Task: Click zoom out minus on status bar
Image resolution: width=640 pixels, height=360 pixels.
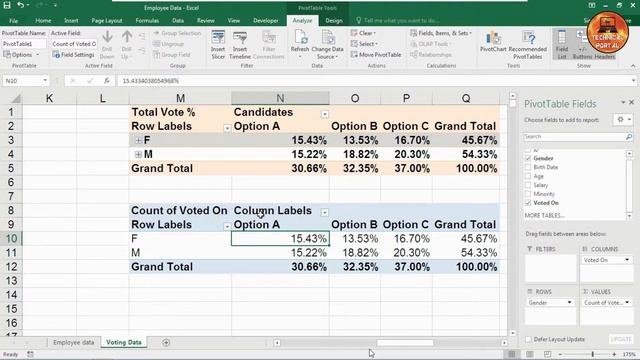Action: point(560,354)
